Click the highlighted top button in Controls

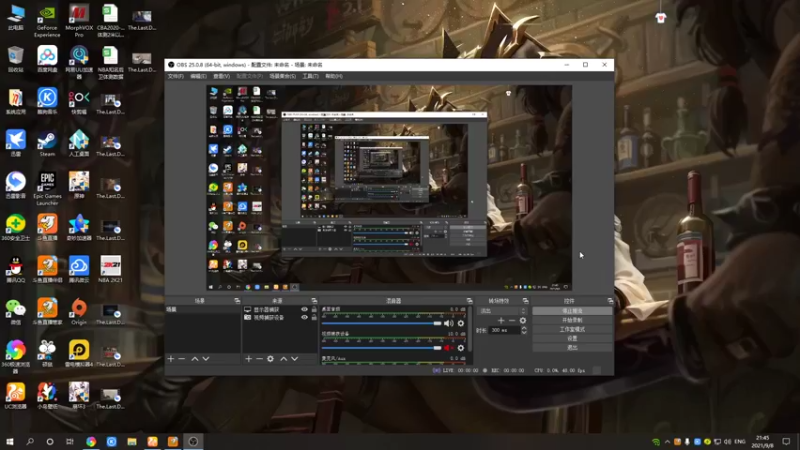(x=572, y=311)
